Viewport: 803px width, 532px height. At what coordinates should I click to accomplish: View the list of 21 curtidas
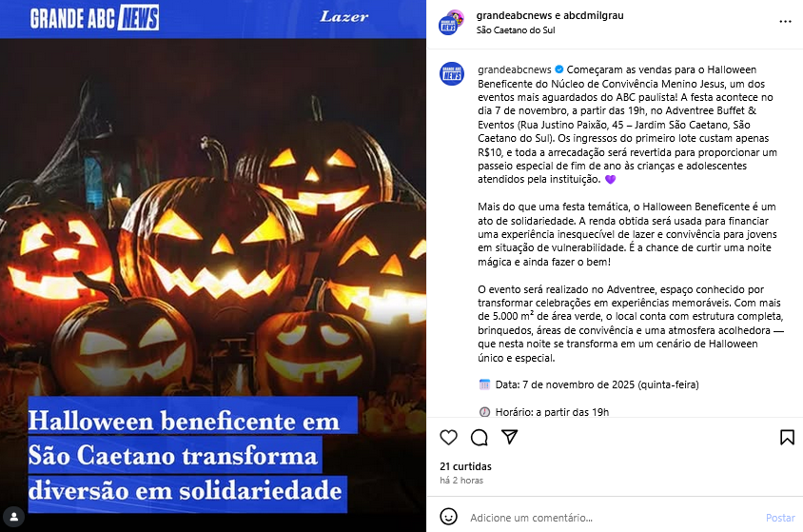click(465, 466)
